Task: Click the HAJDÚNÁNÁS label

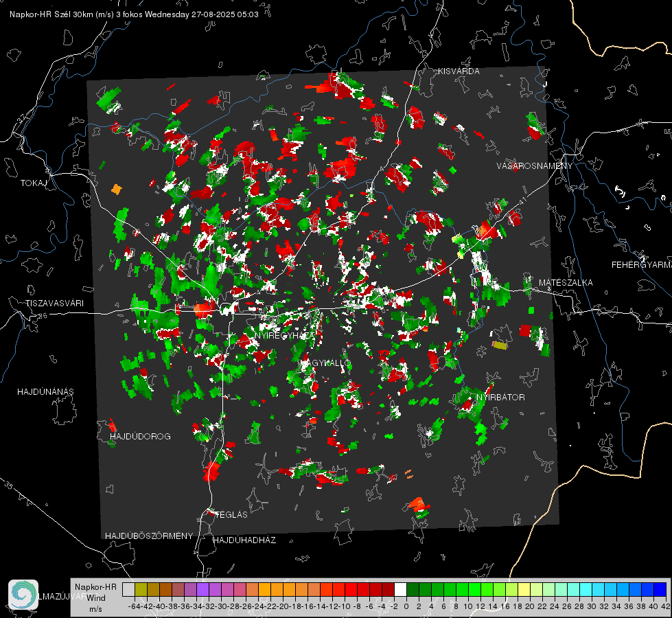Action: click(x=45, y=392)
